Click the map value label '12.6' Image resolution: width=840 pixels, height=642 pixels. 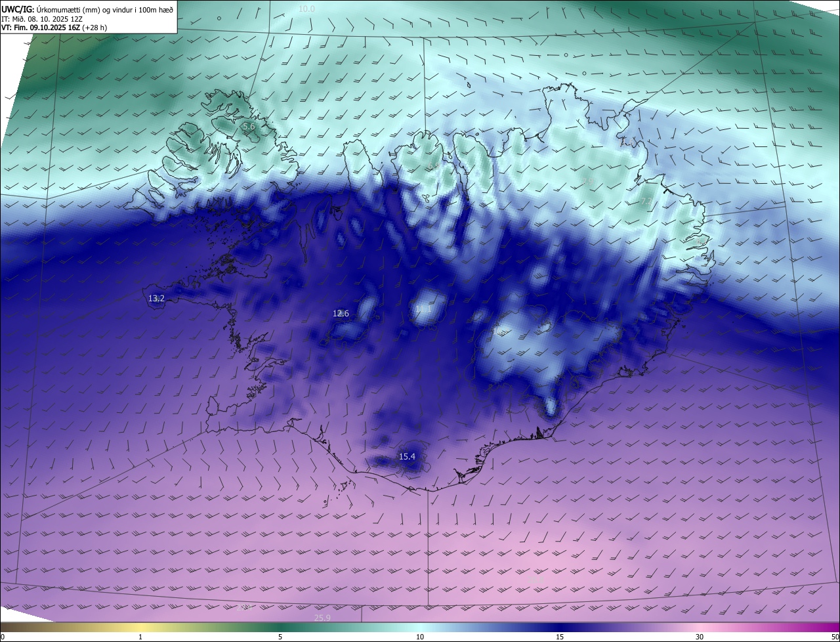(x=341, y=314)
